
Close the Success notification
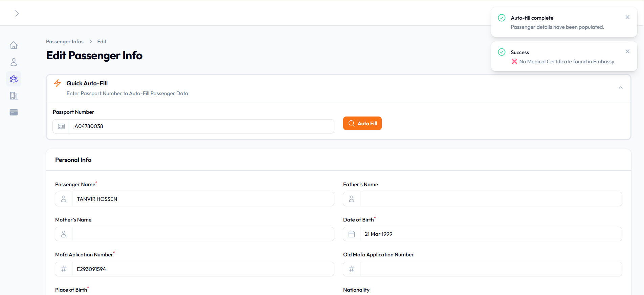(627, 51)
